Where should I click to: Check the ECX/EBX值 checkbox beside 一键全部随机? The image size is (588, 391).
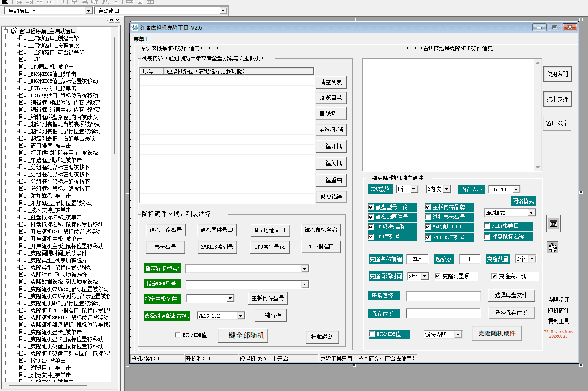click(x=177, y=335)
